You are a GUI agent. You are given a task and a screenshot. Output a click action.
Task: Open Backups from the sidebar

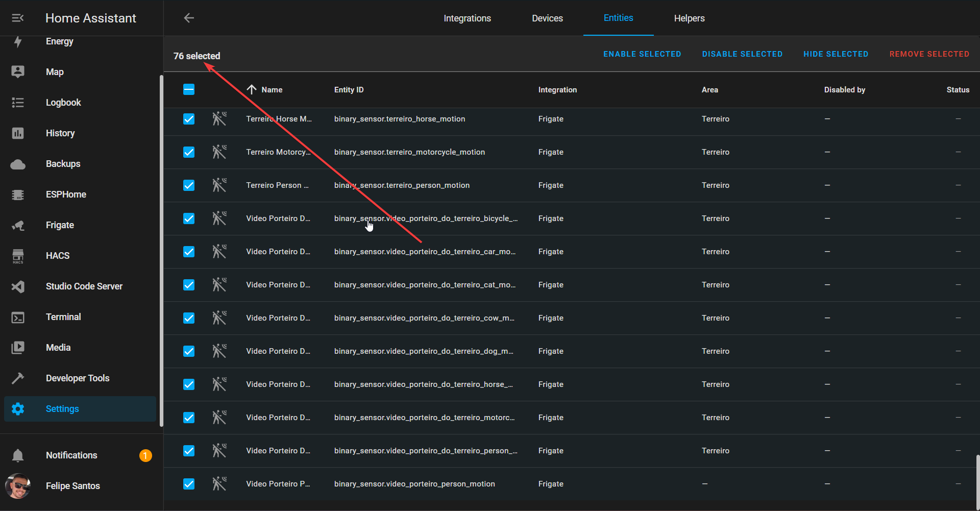click(63, 163)
